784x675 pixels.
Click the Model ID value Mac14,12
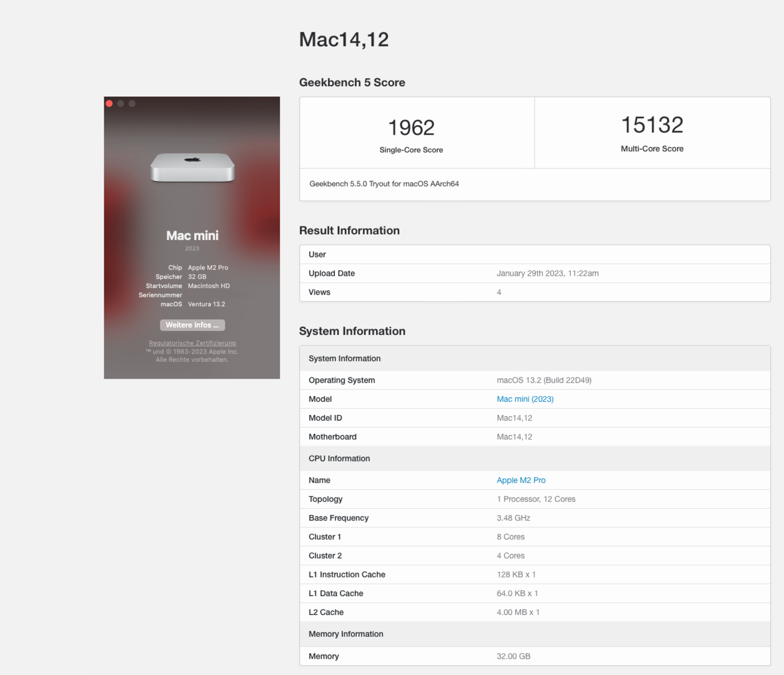click(x=515, y=418)
